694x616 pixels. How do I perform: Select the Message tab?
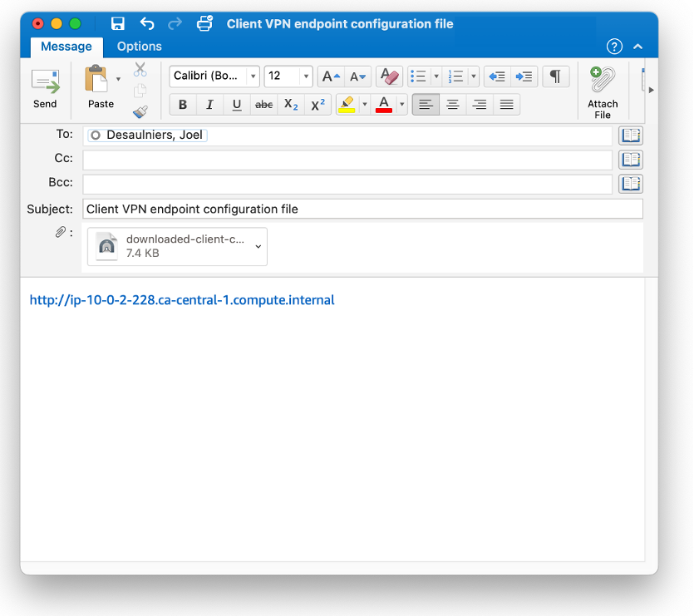(x=66, y=47)
